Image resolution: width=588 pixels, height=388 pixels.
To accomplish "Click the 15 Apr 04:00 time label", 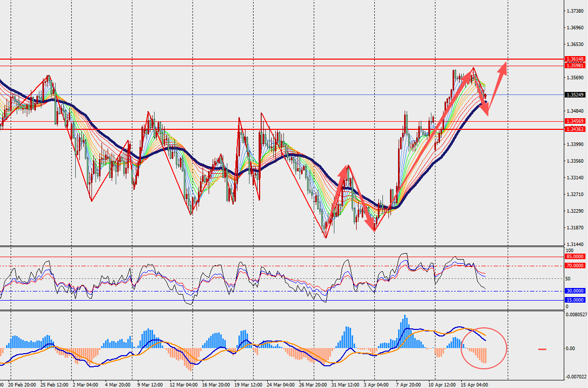I will point(475,384).
